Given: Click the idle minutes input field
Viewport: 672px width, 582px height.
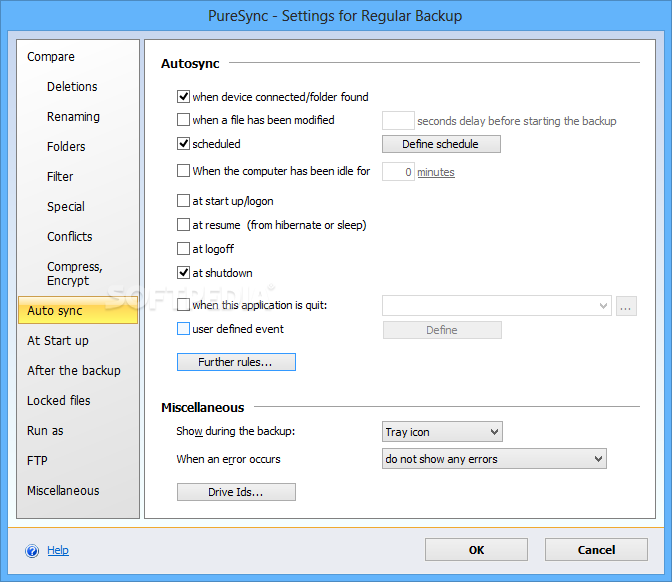Looking at the screenshot, I should (x=398, y=172).
